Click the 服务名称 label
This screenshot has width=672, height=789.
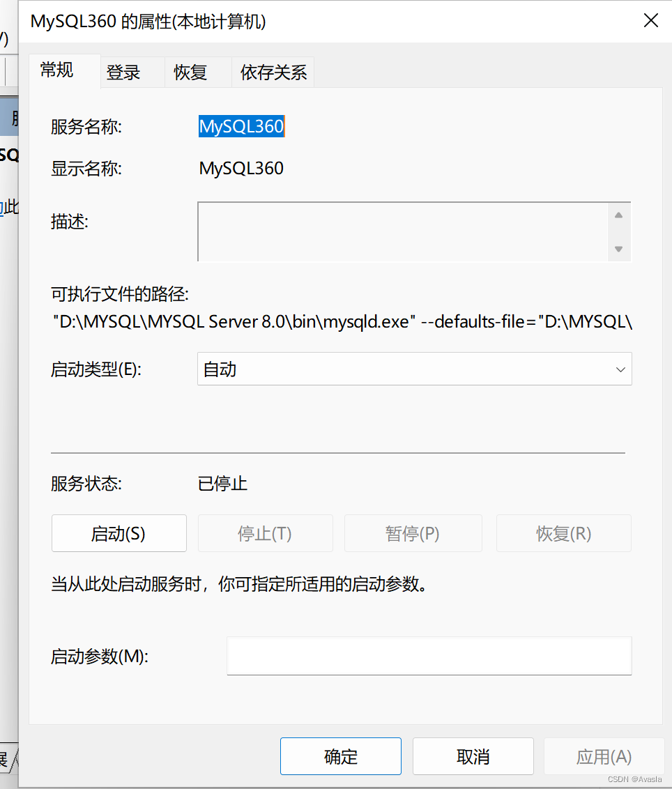86,127
